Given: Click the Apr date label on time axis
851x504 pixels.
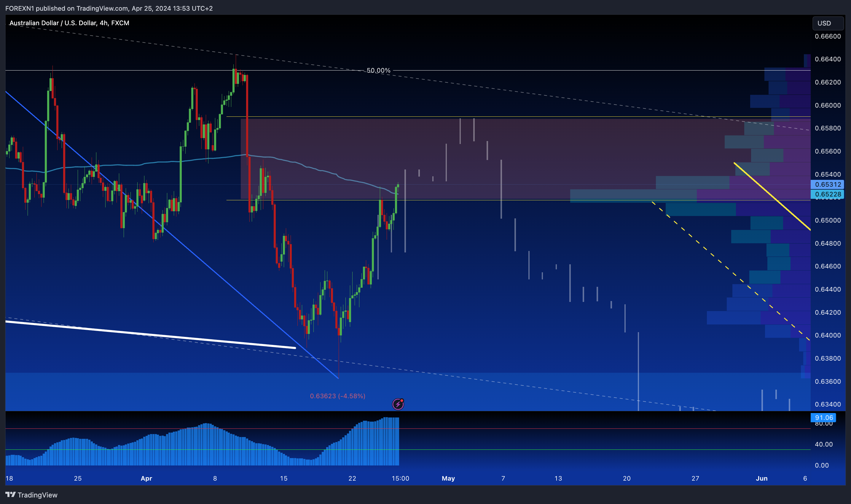Looking at the screenshot, I should click(146, 478).
